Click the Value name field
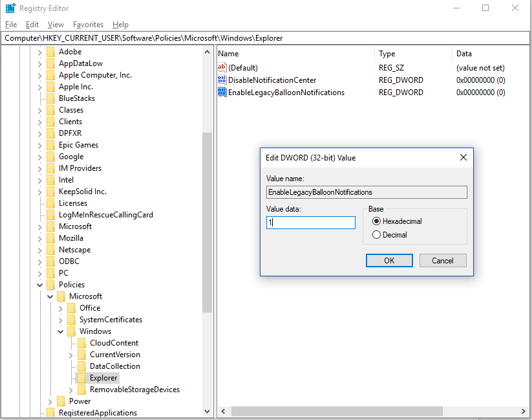Image resolution: width=532 pixels, height=420 pixels. click(367, 192)
